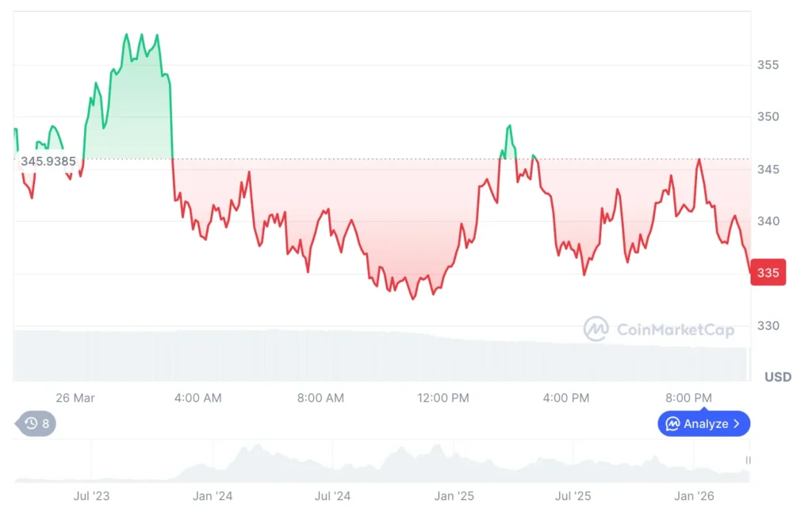Click the volume bar area below the chart
This screenshot has height=512, width=812.
click(381, 353)
